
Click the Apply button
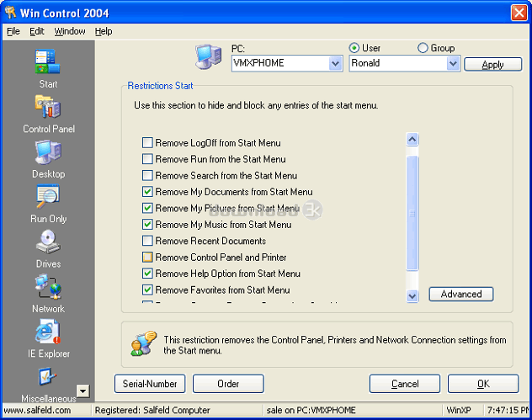pyautogui.click(x=492, y=65)
